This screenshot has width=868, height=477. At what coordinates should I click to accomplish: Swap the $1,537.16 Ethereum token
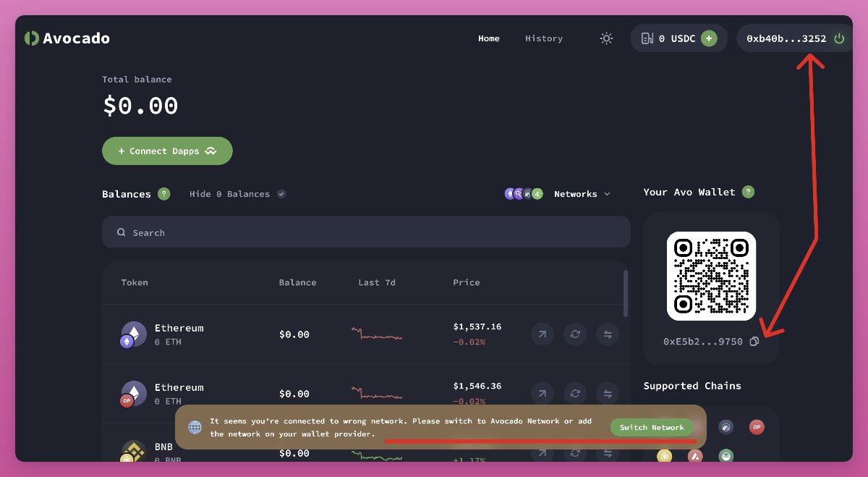pyautogui.click(x=575, y=334)
